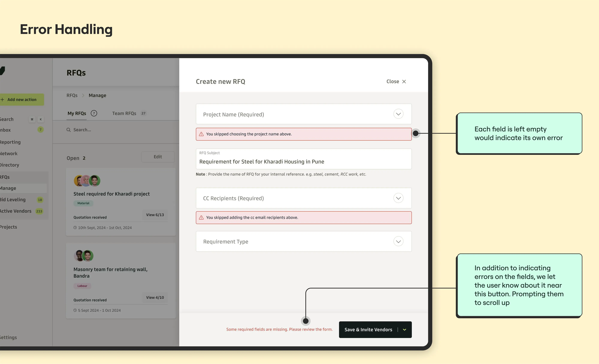Click avatars on Steel required card
Image resolution: width=599 pixels, height=364 pixels.
(x=87, y=181)
